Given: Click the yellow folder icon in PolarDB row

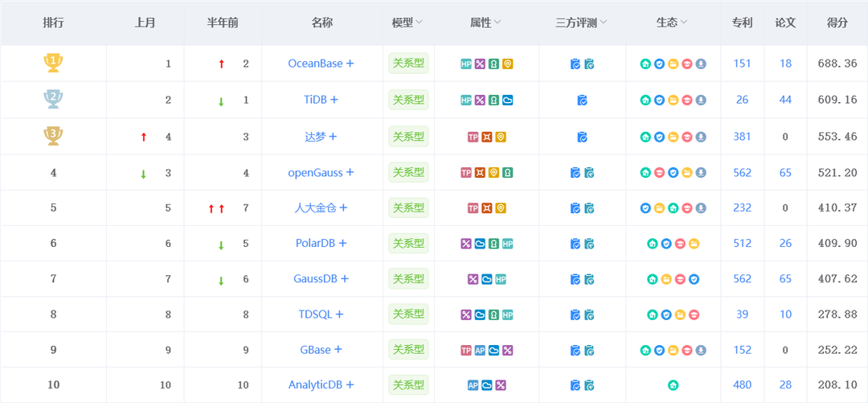Looking at the screenshot, I should [694, 244].
